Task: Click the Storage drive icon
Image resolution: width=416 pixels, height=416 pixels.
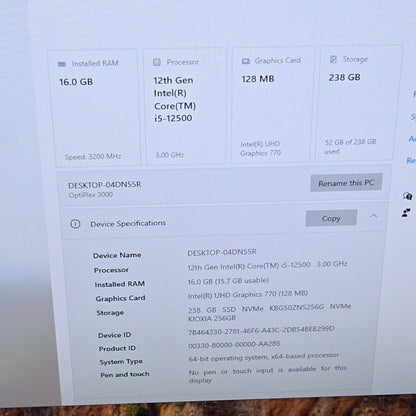Action: [333, 59]
